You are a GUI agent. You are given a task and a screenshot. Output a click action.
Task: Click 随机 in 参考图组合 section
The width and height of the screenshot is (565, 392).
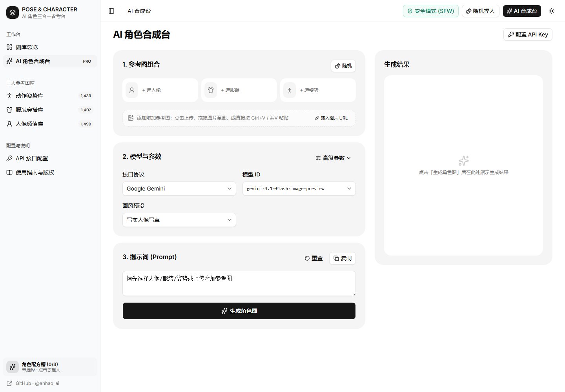click(x=343, y=66)
